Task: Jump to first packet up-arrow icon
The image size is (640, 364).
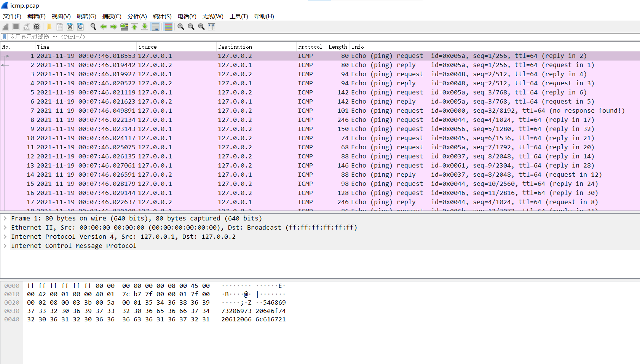Action: point(134,27)
